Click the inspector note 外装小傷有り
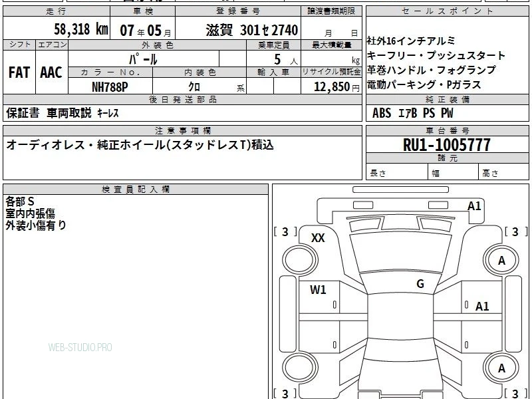Image resolution: width=532 pixels, height=399 pixels. click(x=36, y=225)
